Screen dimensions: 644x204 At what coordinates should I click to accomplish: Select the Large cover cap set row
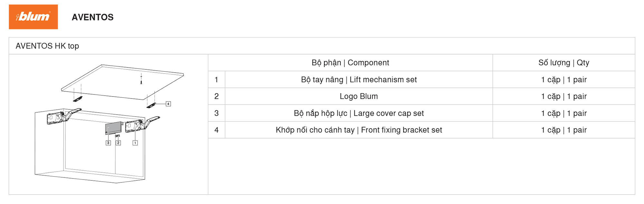(421, 113)
